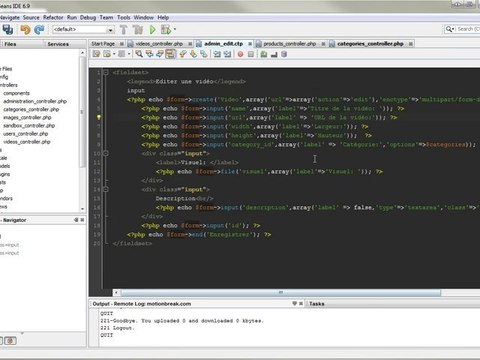Click the light bulb hint in the editor gutter

(x=99, y=117)
